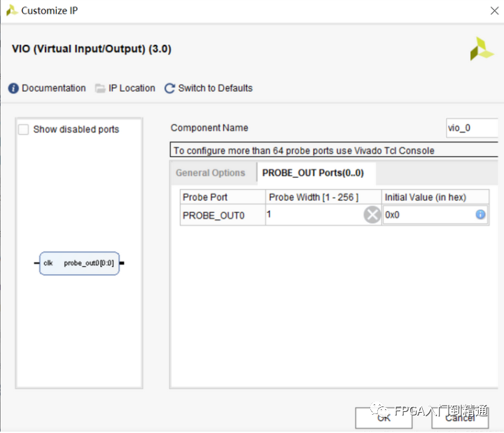This screenshot has height=433, width=504.
Task: Click the Probe Width [1 - 256] header
Action: pyautogui.click(x=323, y=197)
